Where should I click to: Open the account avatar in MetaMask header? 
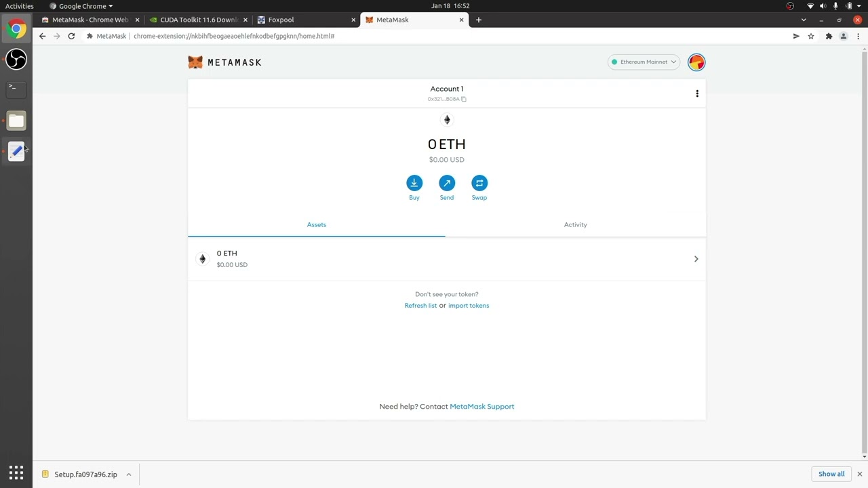[x=696, y=62]
